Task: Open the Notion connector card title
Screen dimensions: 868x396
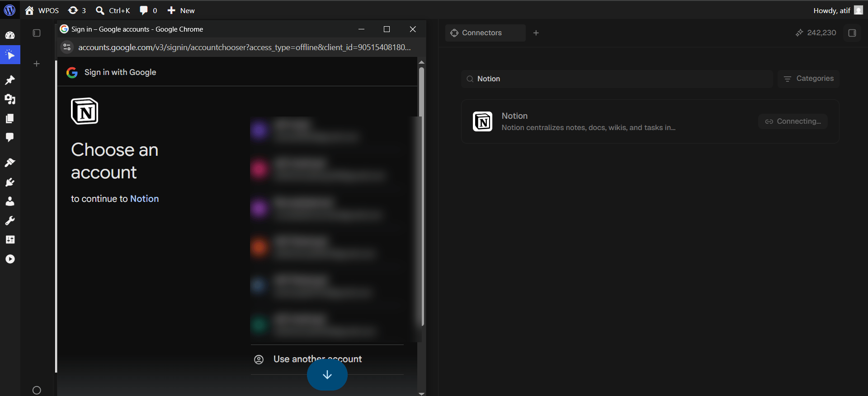Action: coord(514,116)
